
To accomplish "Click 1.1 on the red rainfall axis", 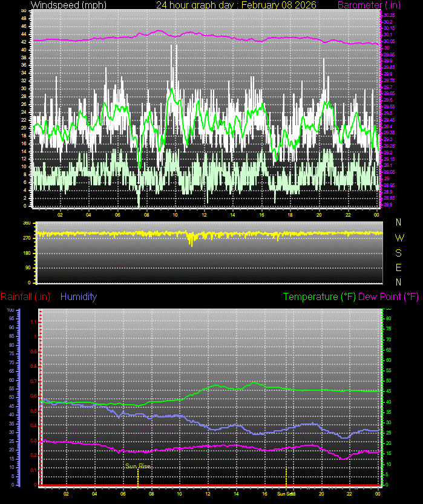I will coord(33,322).
